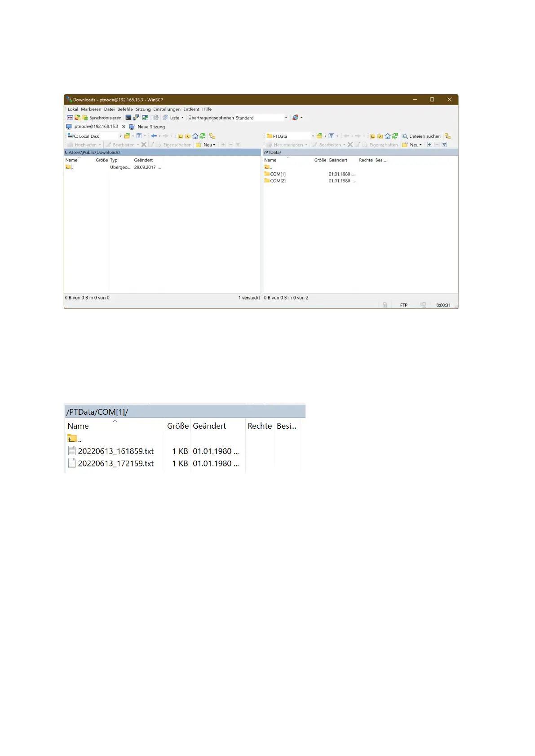Click the remote panel filter icon
The image size is (535, 756).
point(332,136)
